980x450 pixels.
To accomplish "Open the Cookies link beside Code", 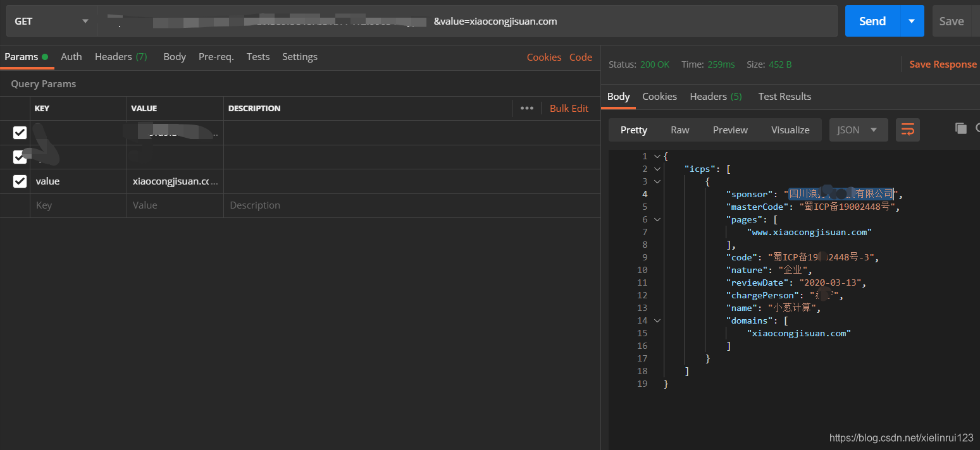I will [x=544, y=57].
